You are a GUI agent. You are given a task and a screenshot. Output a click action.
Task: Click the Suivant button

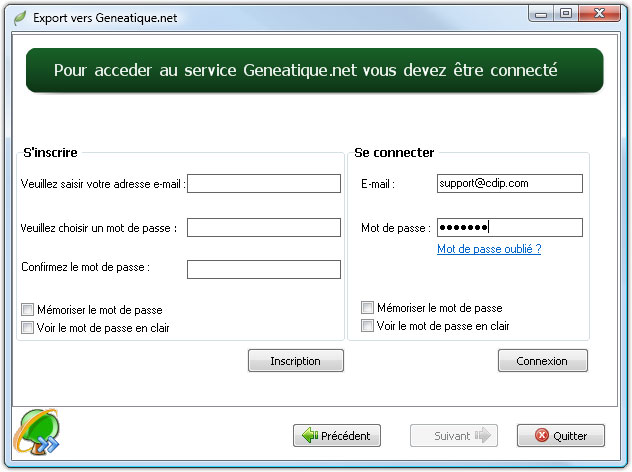454,435
